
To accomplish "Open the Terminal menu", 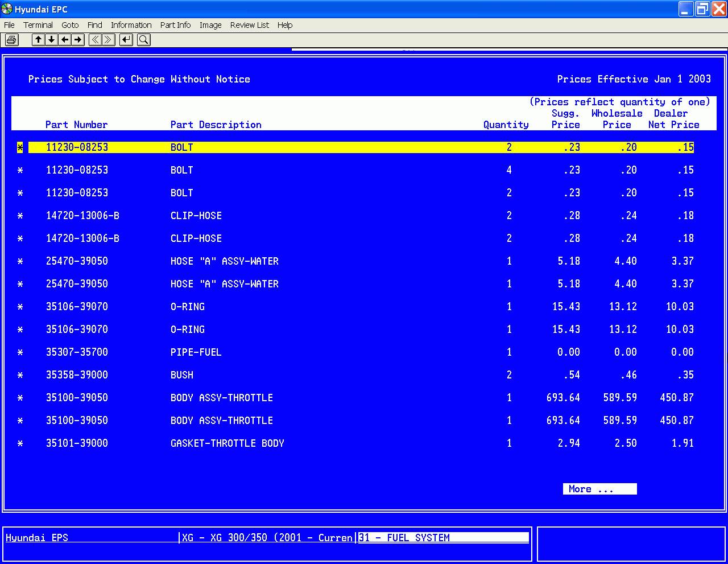I will [x=38, y=25].
